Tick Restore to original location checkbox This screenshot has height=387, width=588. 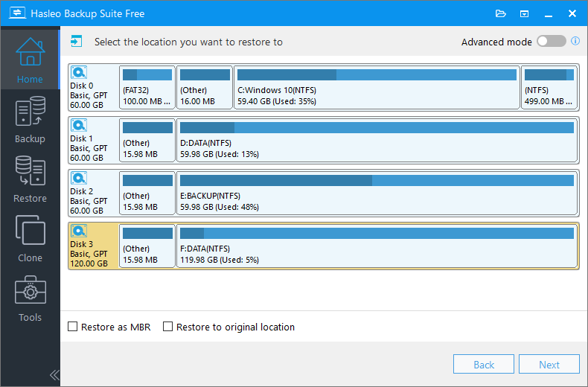click(x=168, y=327)
